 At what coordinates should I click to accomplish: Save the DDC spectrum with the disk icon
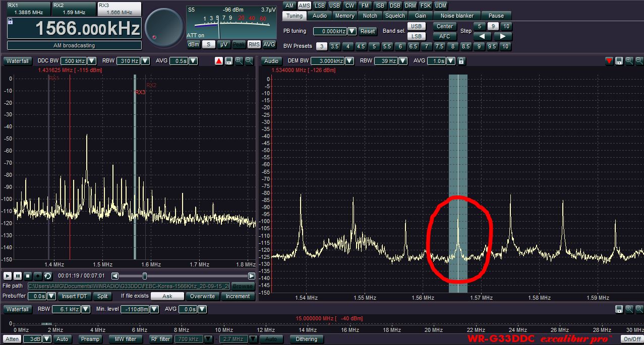click(229, 61)
